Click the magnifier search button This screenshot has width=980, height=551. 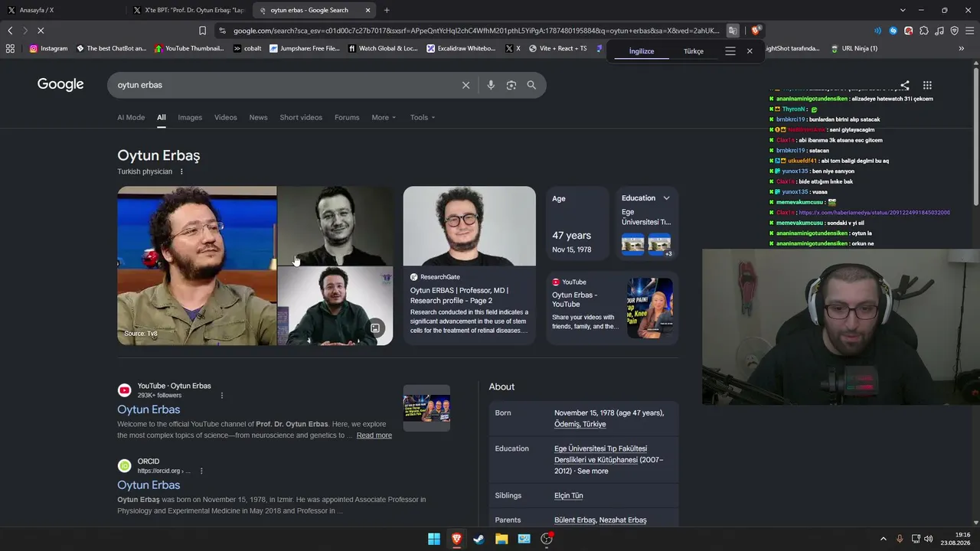tap(531, 85)
